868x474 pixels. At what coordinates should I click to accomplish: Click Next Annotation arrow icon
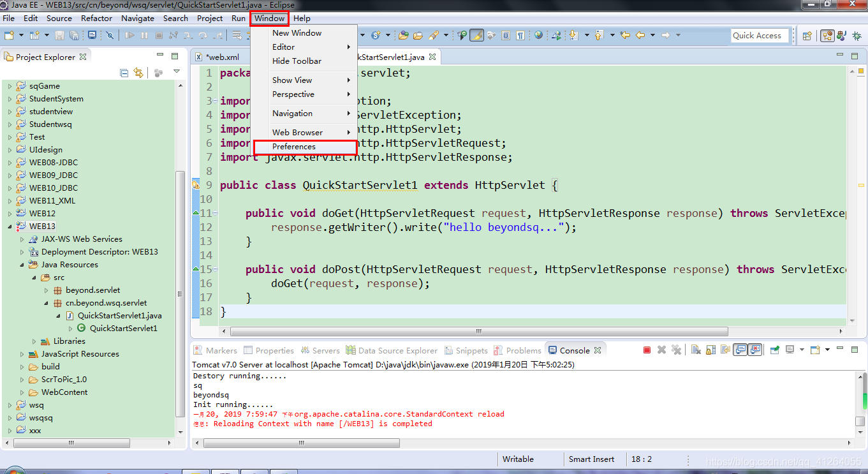[x=573, y=35]
